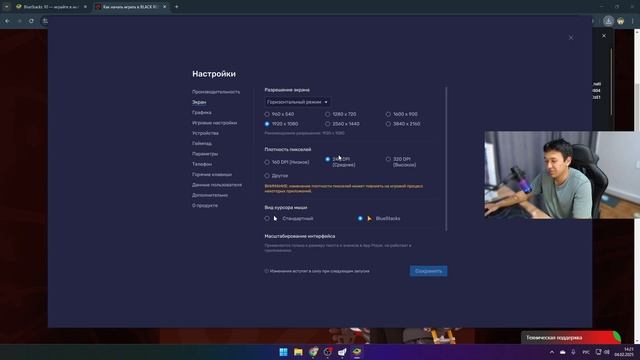Select the Стандартный mouse cursor option
Image resolution: width=640 pixels, height=360 pixels.
pos(267,218)
